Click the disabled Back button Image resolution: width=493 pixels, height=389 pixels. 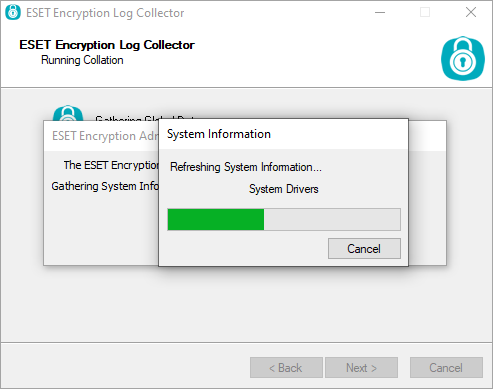pyautogui.click(x=286, y=368)
